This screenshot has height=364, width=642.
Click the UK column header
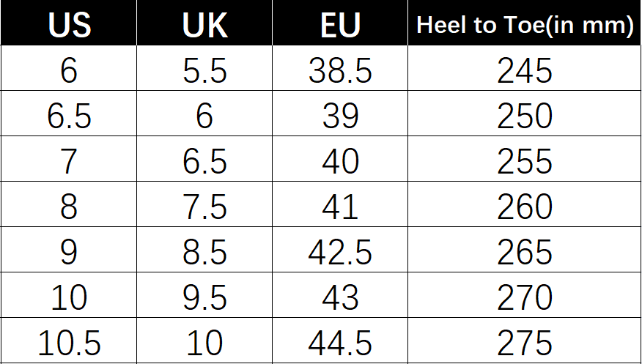tap(204, 23)
